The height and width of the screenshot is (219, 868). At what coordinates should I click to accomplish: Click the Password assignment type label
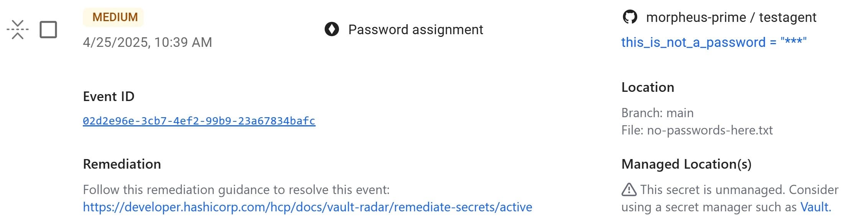click(x=416, y=30)
